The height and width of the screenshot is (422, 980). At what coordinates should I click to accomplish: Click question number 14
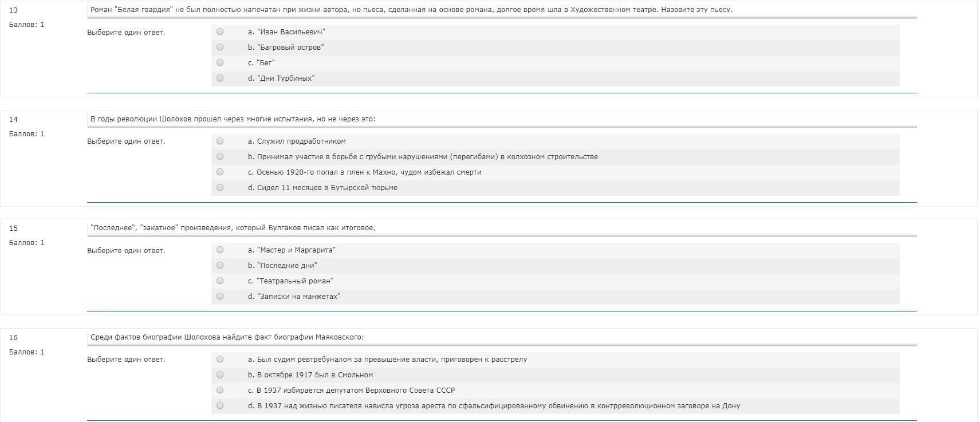click(13, 120)
